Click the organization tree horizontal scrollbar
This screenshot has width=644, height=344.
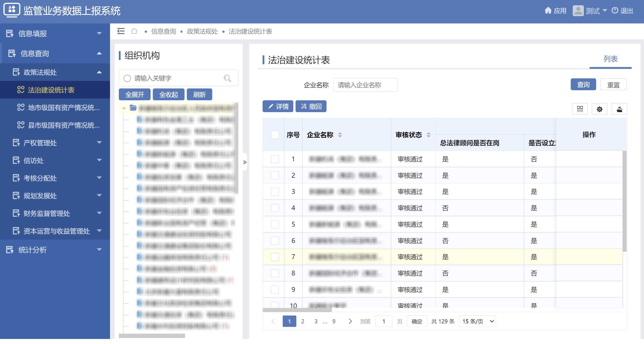tap(152, 336)
